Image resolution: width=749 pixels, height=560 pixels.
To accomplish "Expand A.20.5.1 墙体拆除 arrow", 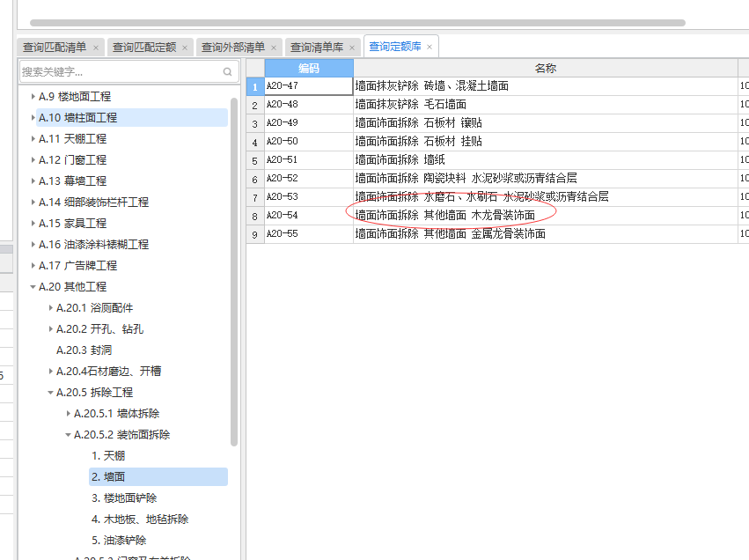I will [x=69, y=413].
